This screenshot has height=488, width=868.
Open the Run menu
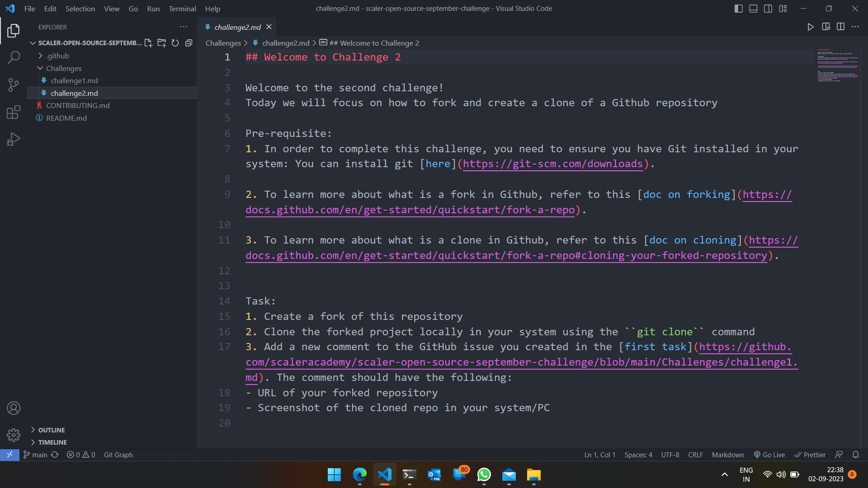pyautogui.click(x=153, y=9)
